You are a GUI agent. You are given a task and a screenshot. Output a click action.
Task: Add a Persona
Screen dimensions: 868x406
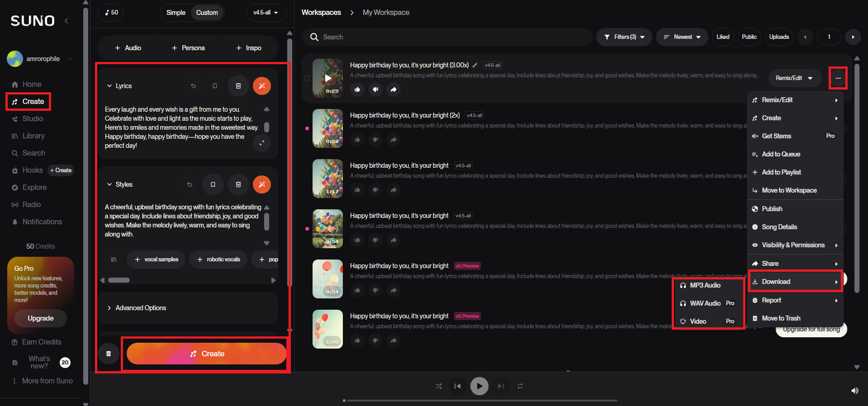coord(188,48)
